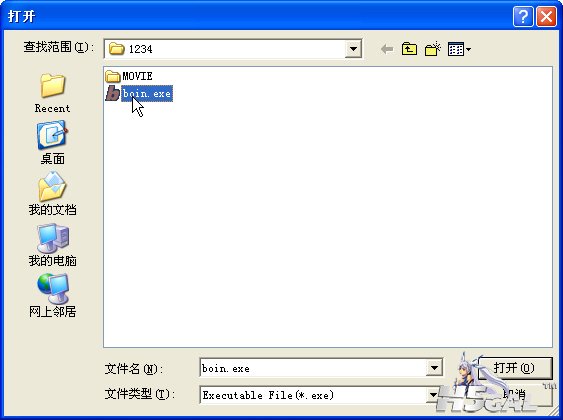Click the help question mark button
The height and width of the screenshot is (420, 563).
[x=523, y=16]
